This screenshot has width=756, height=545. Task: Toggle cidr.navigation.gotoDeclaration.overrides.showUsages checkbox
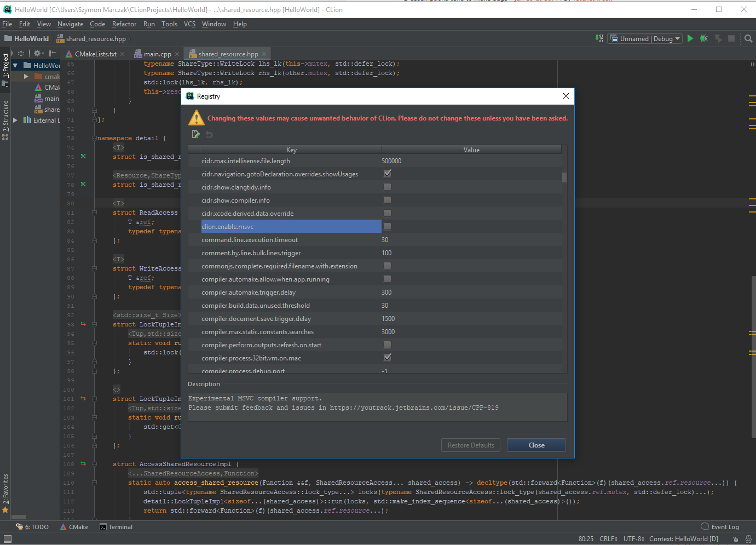pos(387,174)
